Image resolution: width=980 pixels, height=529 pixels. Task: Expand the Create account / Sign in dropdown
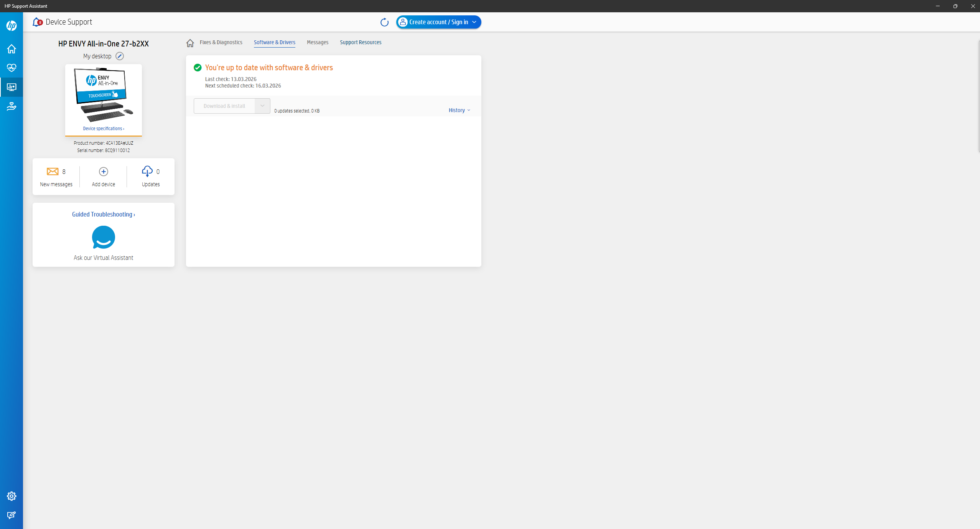(474, 22)
